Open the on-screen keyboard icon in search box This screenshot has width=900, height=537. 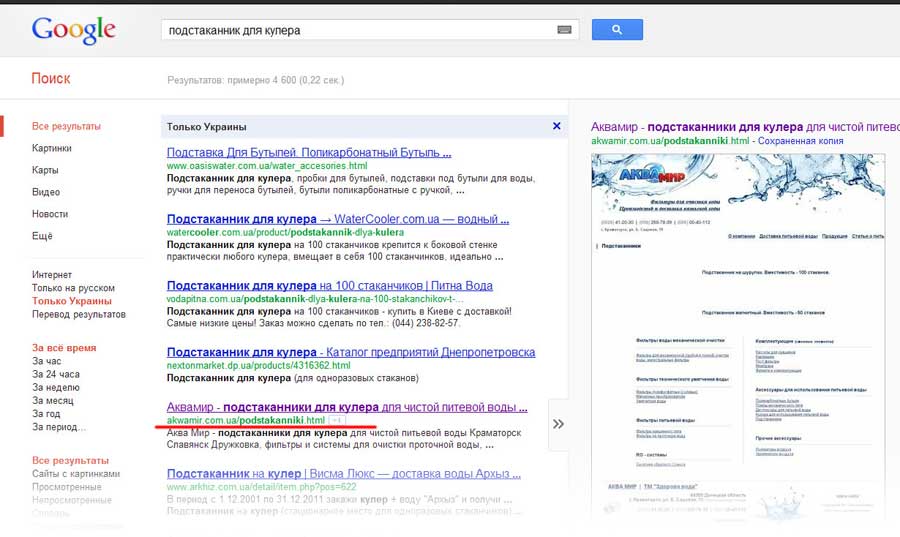click(x=564, y=30)
